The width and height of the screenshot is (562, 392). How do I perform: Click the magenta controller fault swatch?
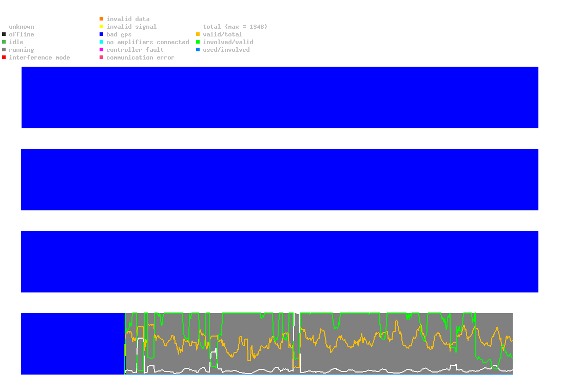[x=102, y=50]
